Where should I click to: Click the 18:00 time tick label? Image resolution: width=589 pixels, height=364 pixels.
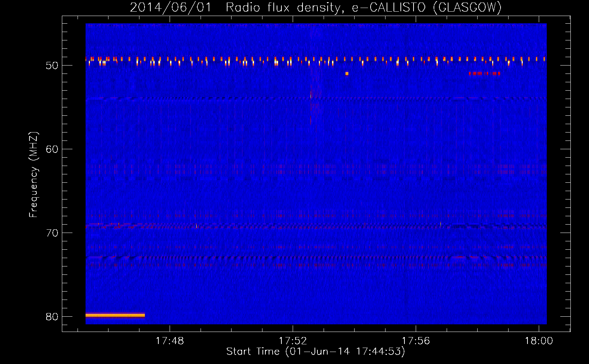tap(539, 341)
